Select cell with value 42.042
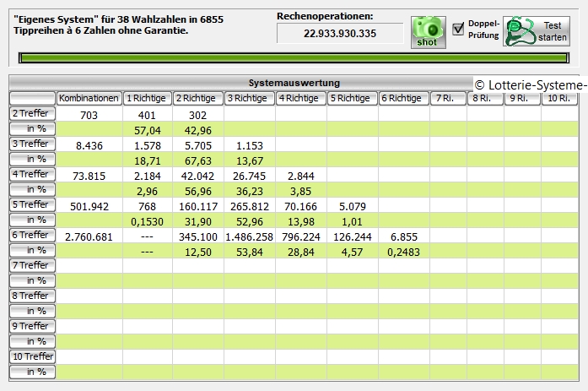588x391 pixels. tap(197, 176)
